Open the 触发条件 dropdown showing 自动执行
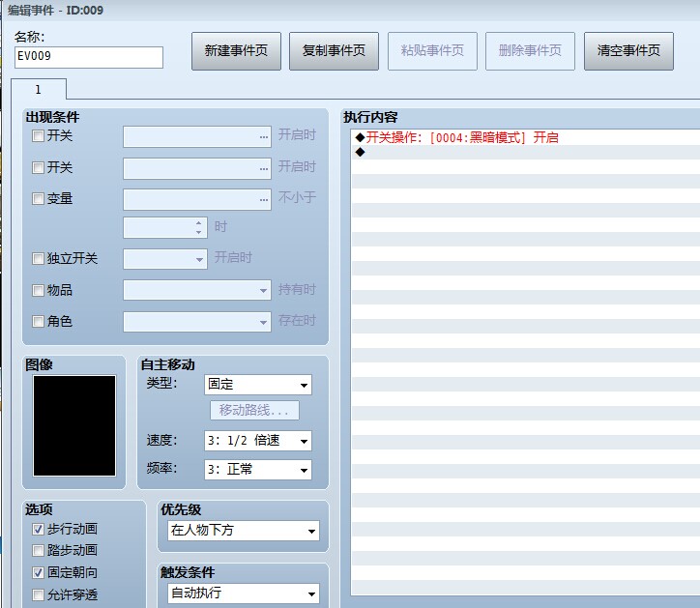 click(x=244, y=594)
